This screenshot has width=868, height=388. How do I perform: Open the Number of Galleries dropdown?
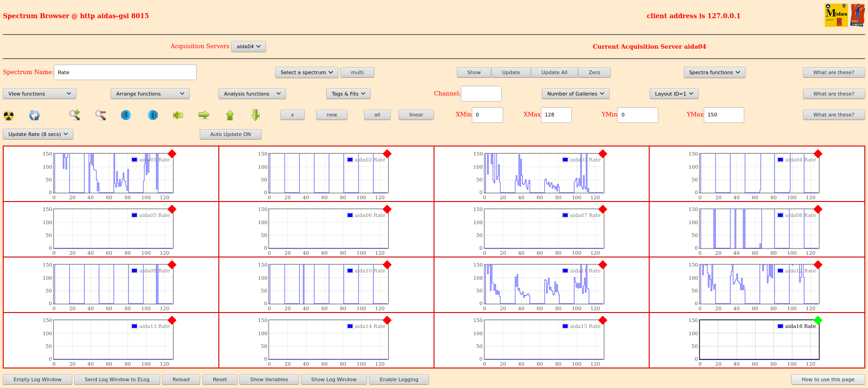point(575,94)
